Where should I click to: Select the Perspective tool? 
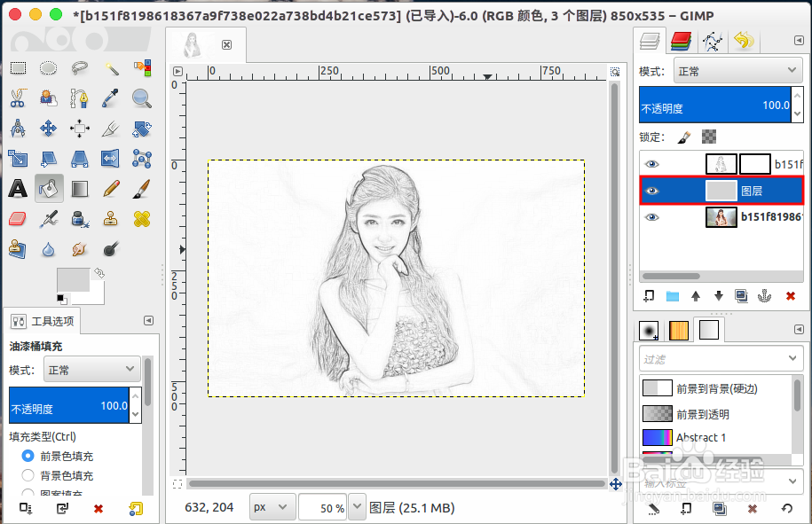pos(79,159)
